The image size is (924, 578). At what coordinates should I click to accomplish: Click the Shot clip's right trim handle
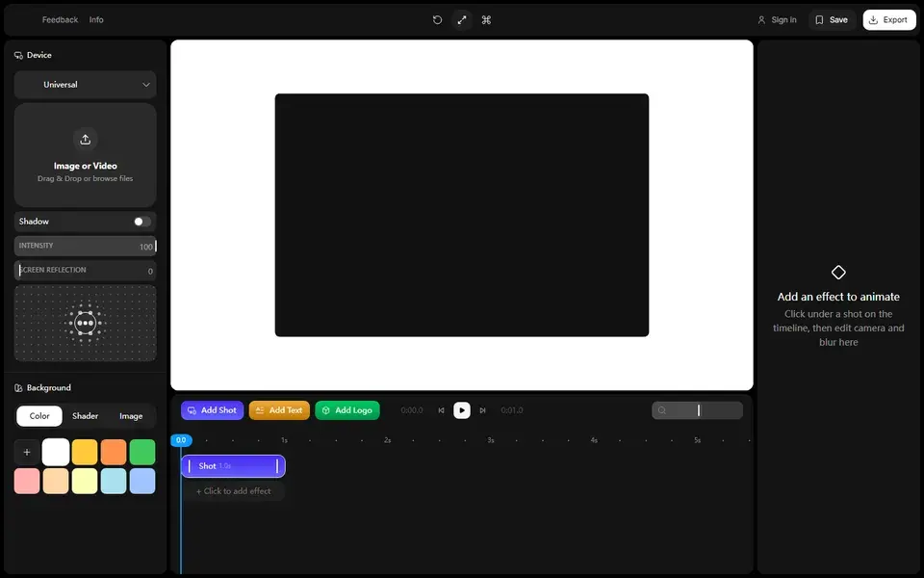pos(277,466)
